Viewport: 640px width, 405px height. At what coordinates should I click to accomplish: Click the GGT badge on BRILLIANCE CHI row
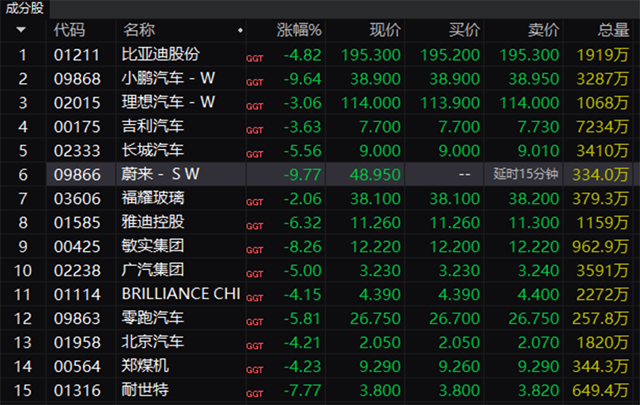(x=255, y=298)
